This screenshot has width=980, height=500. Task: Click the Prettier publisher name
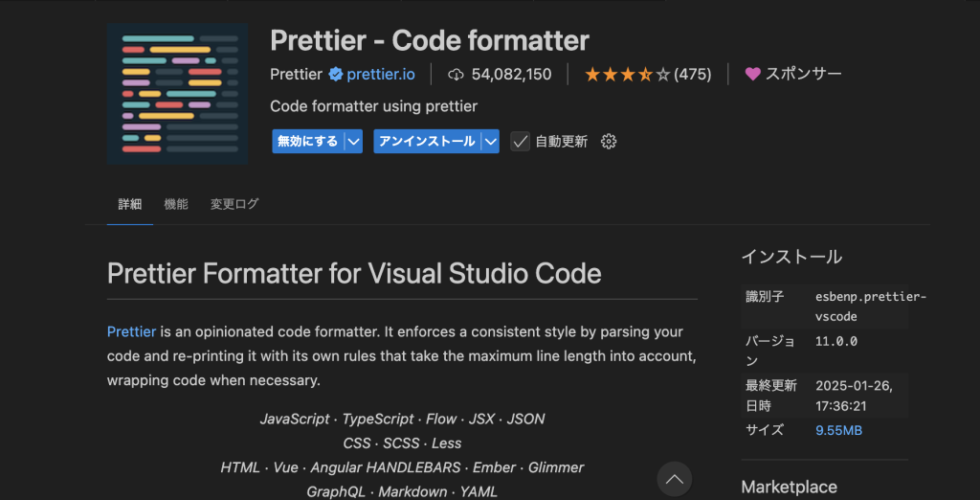(296, 74)
